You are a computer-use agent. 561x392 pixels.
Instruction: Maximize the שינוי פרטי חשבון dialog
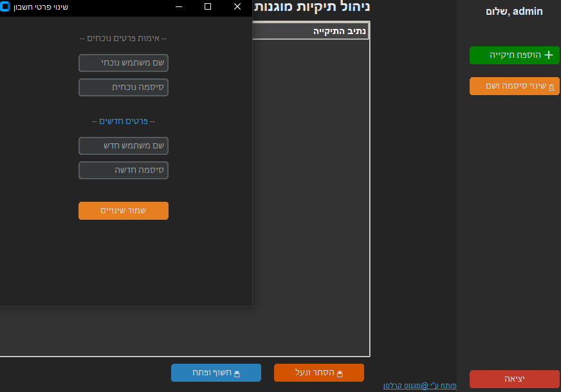tap(208, 7)
